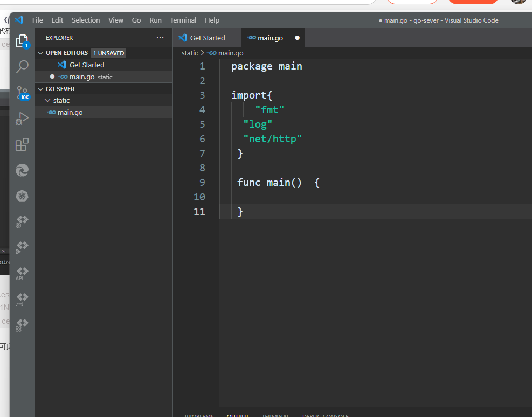Open the Extensions view icon
Image resolution: width=532 pixels, height=417 pixels.
point(22,144)
